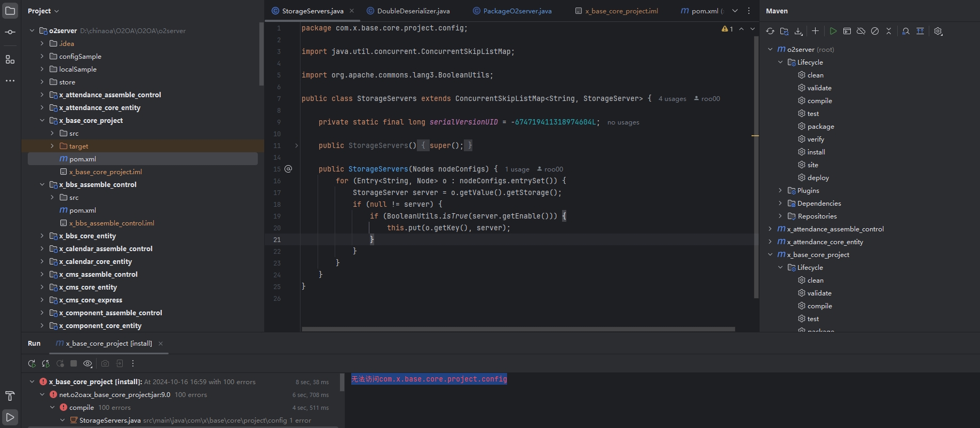Expand the target folder

tap(52, 146)
